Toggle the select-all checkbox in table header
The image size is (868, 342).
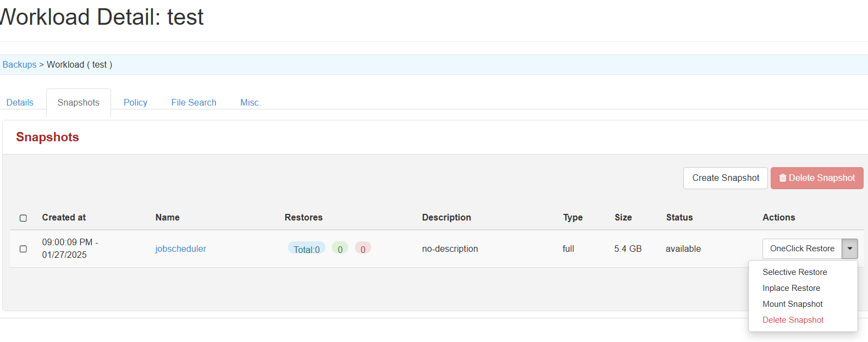(23, 218)
